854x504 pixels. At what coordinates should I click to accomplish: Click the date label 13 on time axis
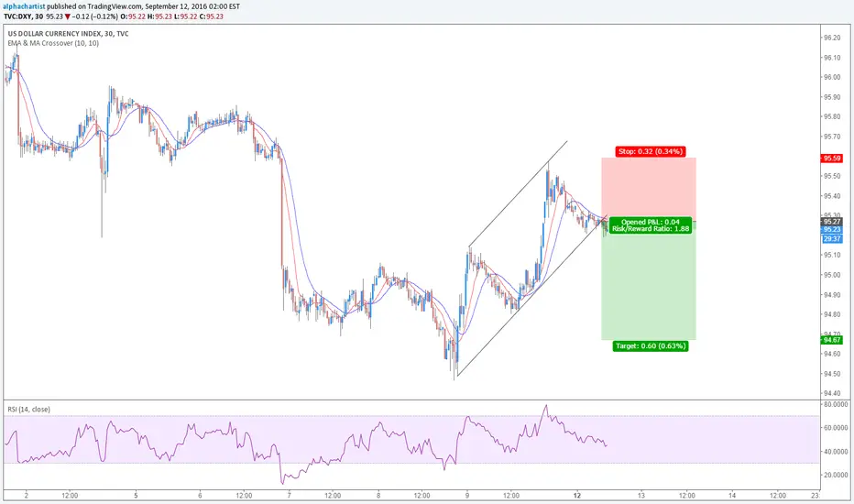click(x=641, y=495)
